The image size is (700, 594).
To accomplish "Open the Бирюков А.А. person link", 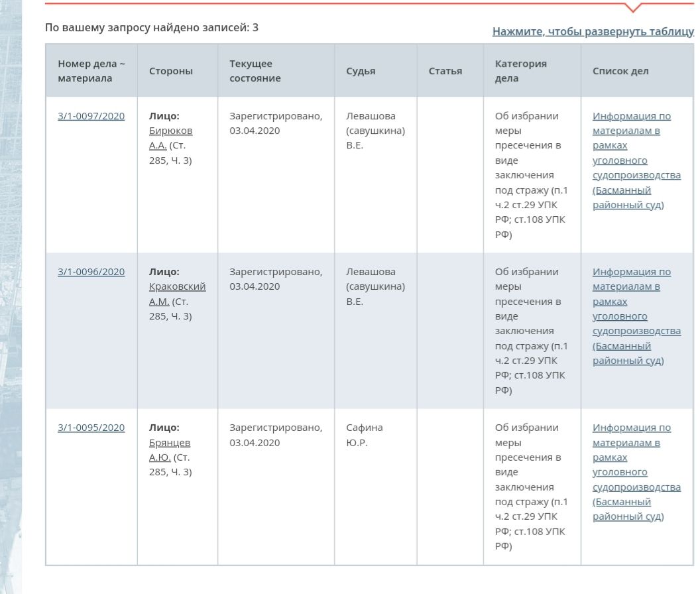I will coord(170,138).
